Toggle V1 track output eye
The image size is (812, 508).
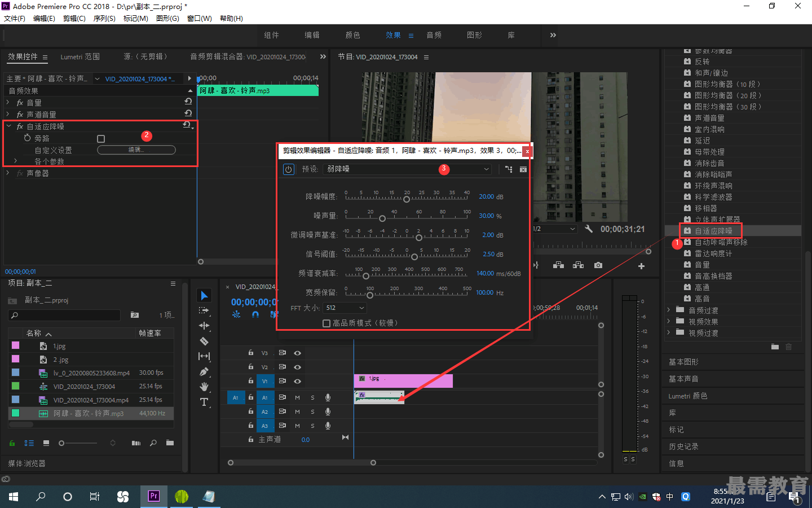point(297,381)
